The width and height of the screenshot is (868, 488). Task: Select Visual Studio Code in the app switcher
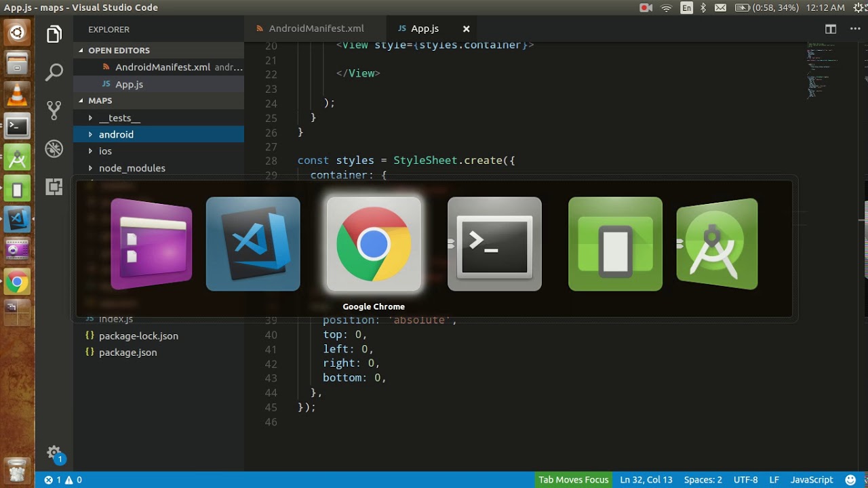(x=253, y=244)
